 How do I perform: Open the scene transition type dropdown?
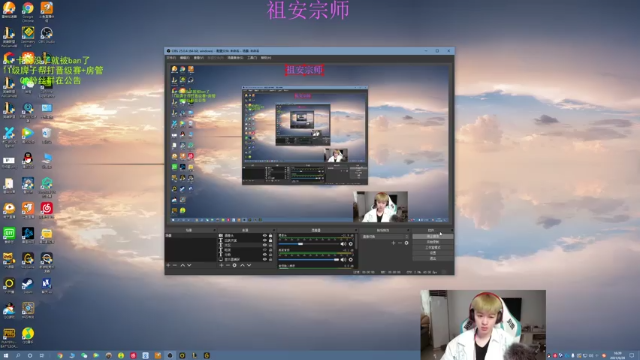385,236
